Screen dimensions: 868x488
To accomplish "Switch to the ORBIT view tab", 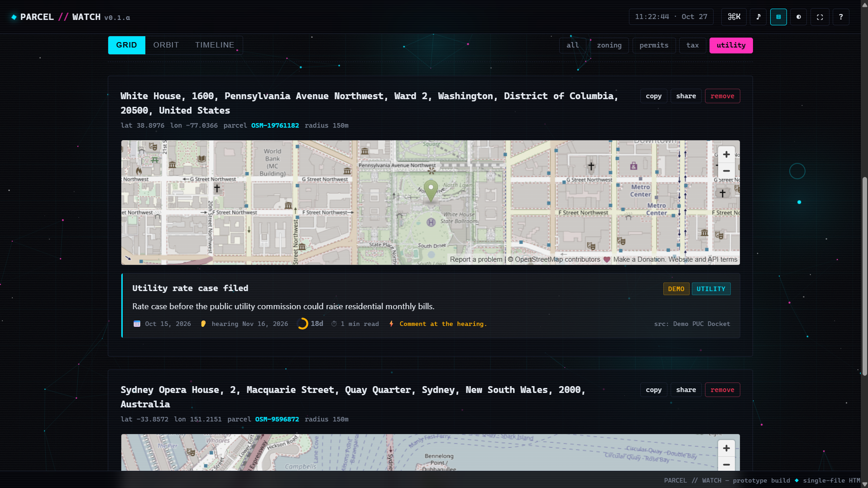I will (166, 45).
